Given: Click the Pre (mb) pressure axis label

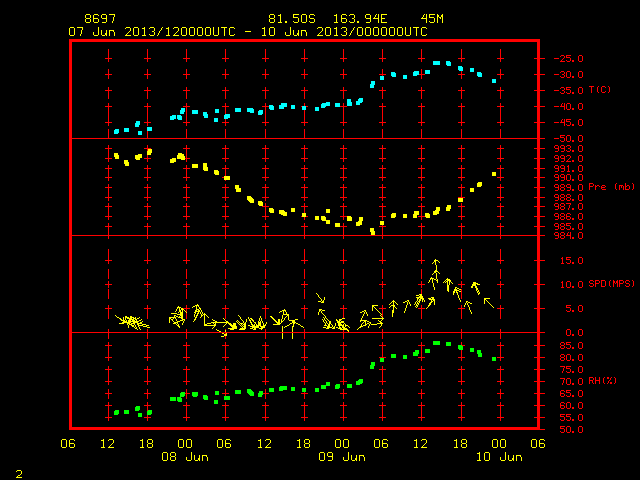Looking at the screenshot, I should tap(611, 187).
